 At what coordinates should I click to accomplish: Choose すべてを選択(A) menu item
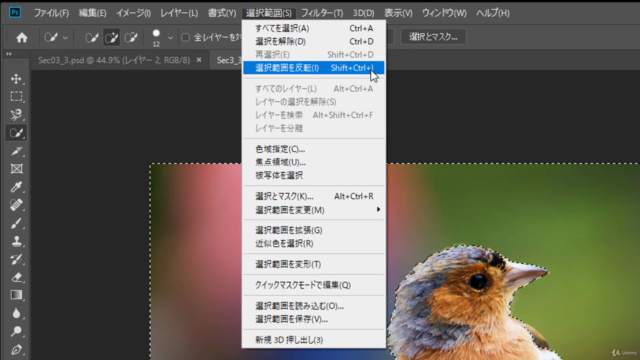[313, 28]
